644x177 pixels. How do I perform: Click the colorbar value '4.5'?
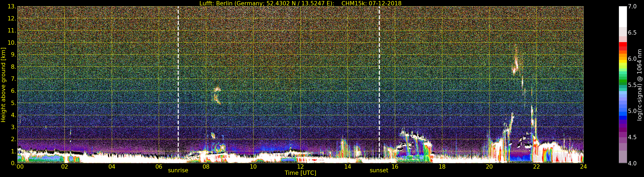click(x=632, y=137)
